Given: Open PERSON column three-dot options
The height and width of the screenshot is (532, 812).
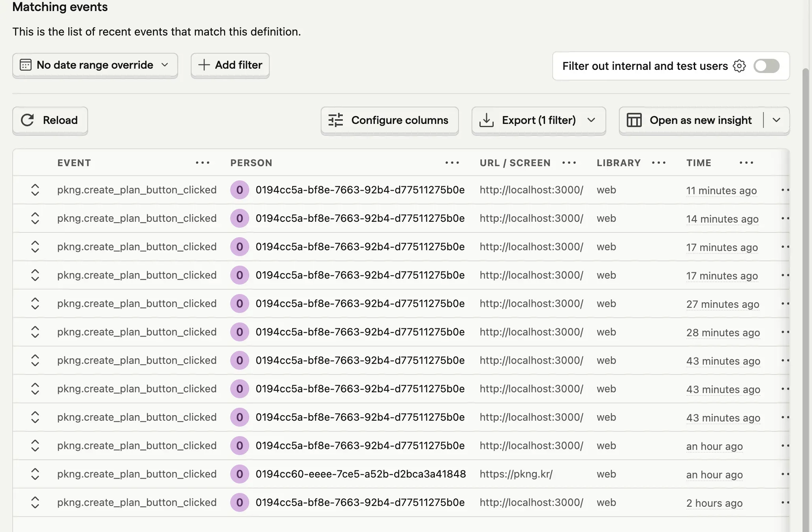Looking at the screenshot, I should (x=452, y=163).
